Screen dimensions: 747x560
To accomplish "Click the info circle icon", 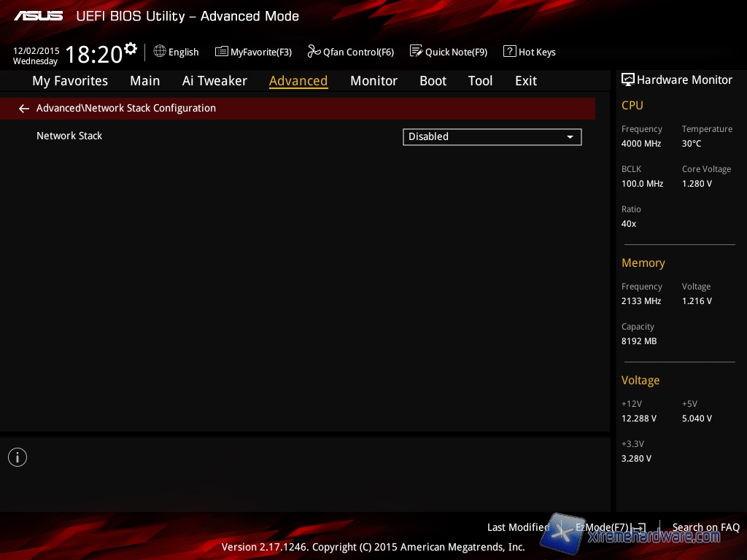I will pos(18,457).
